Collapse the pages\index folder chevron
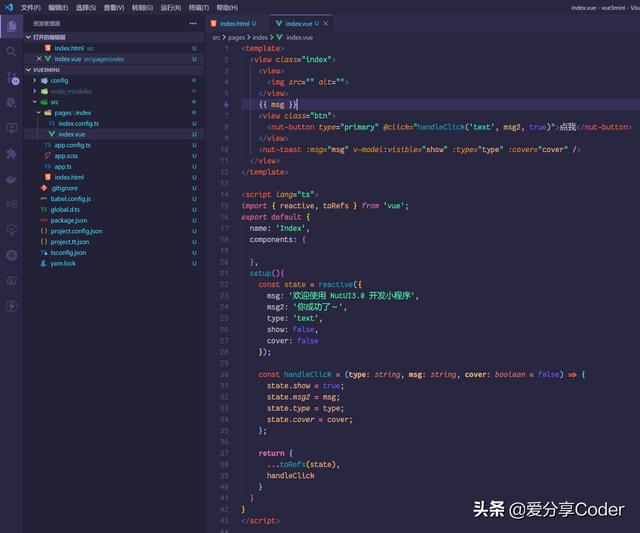This screenshot has height=533, width=640. [x=39, y=113]
